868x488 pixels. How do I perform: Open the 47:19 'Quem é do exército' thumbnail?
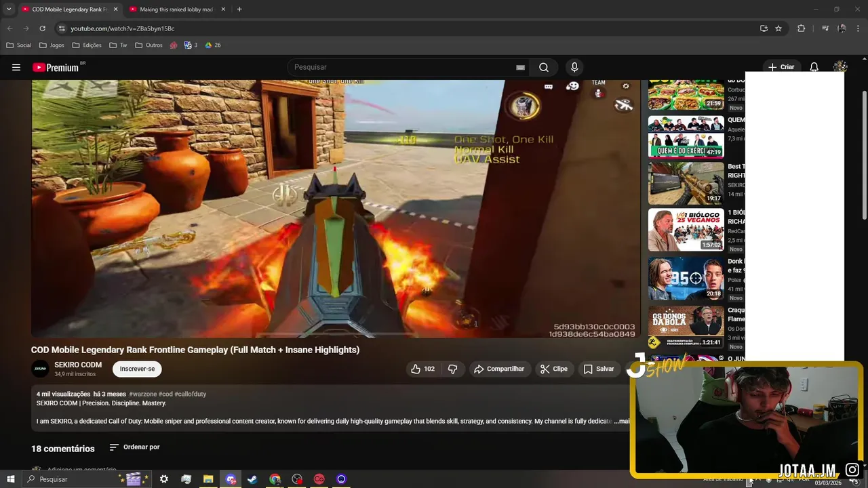click(686, 136)
